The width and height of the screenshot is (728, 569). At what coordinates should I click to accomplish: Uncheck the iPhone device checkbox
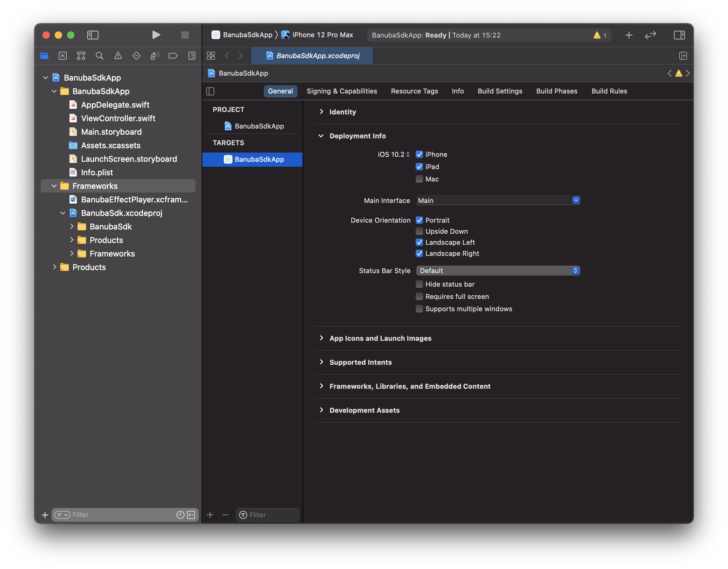click(419, 154)
